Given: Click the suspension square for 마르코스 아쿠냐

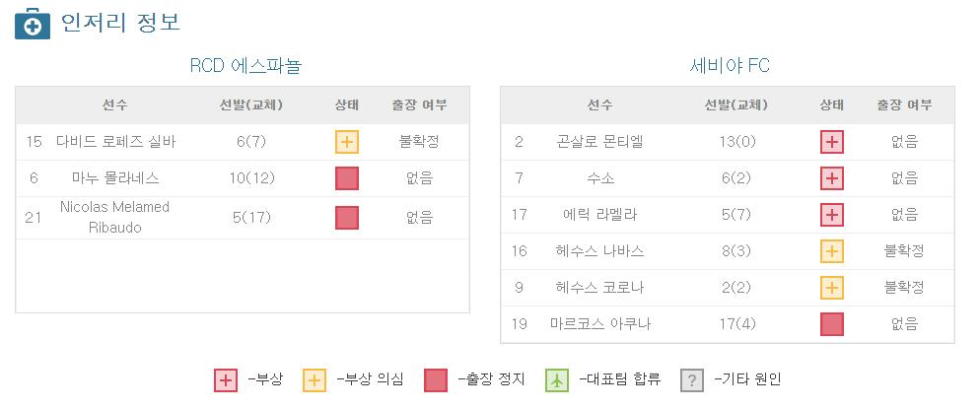Looking at the screenshot, I should click(832, 324).
